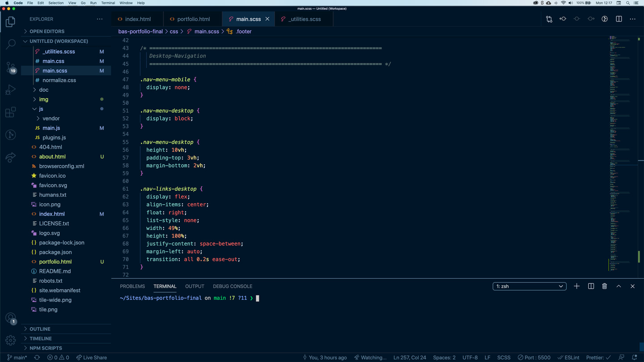
Task: Maximize the panel size with chevron up
Action: [619, 286]
